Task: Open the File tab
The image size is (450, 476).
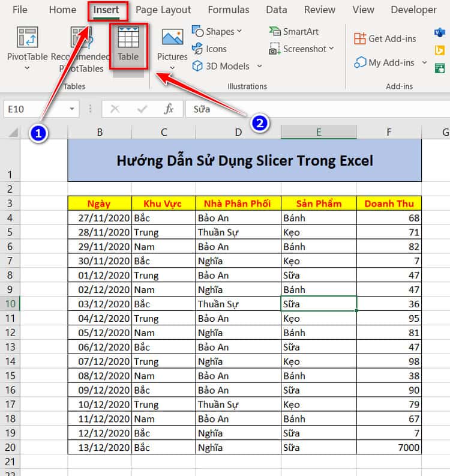Action: [20, 10]
